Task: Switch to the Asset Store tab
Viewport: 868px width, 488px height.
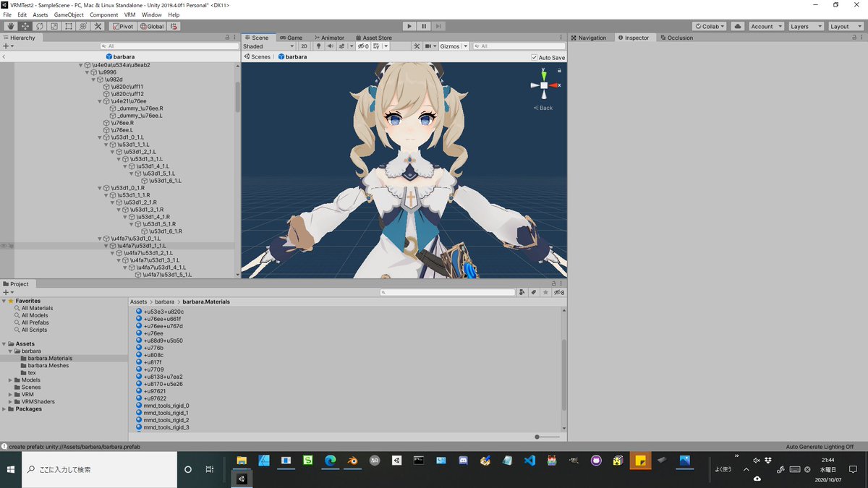Action: (x=373, y=38)
